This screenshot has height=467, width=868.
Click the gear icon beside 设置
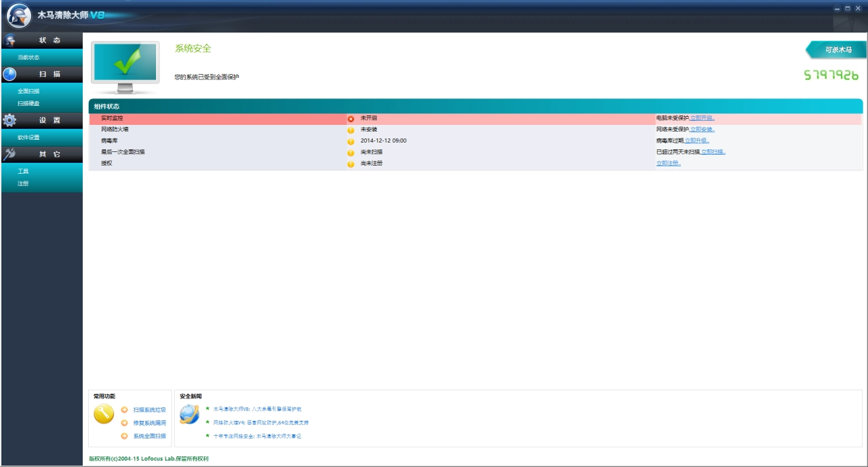9,120
